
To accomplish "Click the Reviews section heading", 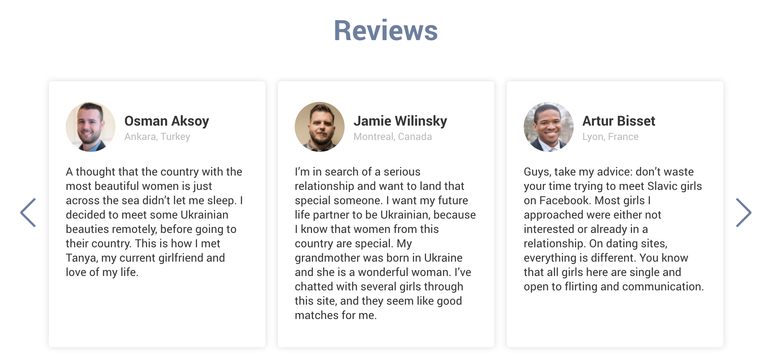I will [x=385, y=30].
